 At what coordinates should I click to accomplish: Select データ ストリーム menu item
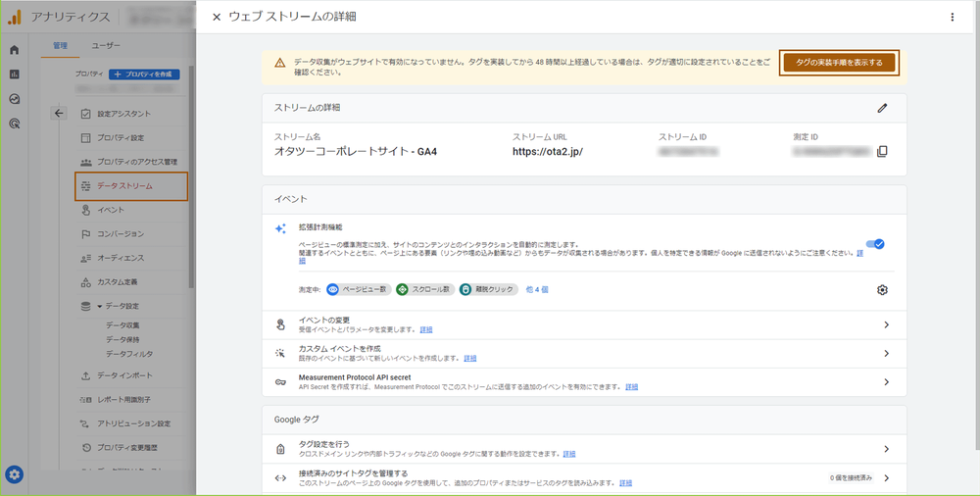click(131, 186)
